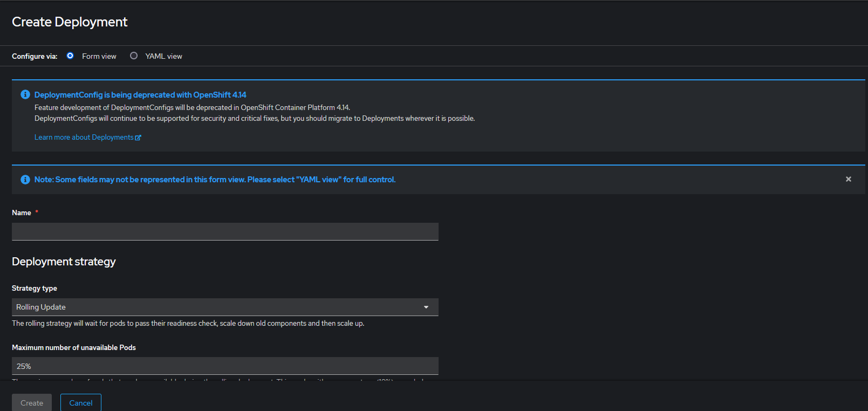Open the Rolling Update strategy dropdown

(x=224, y=307)
